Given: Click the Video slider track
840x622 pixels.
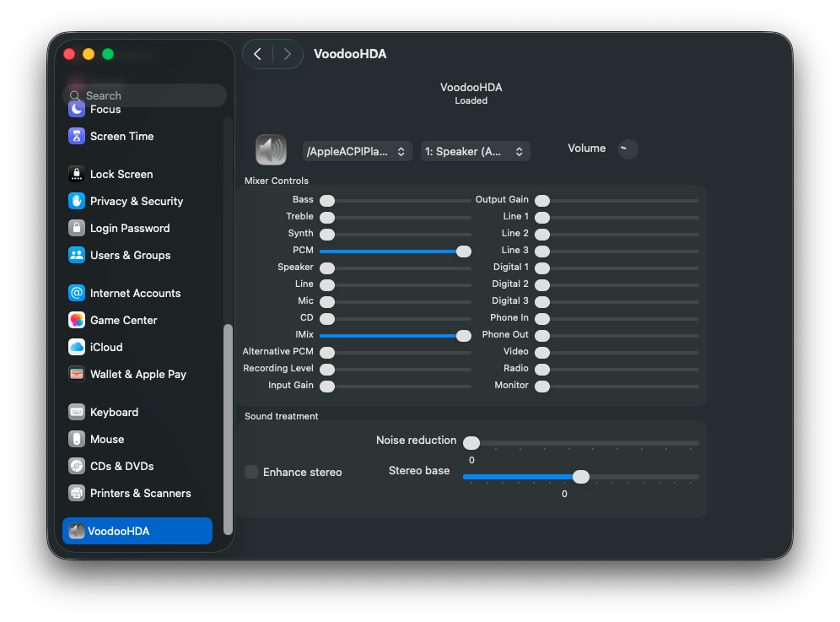Looking at the screenshot, I should [617, 352].
